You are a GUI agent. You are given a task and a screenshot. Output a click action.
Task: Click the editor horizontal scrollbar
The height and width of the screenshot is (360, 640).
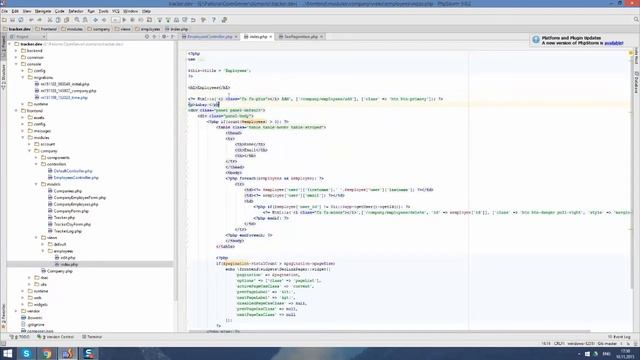[390, 331]
